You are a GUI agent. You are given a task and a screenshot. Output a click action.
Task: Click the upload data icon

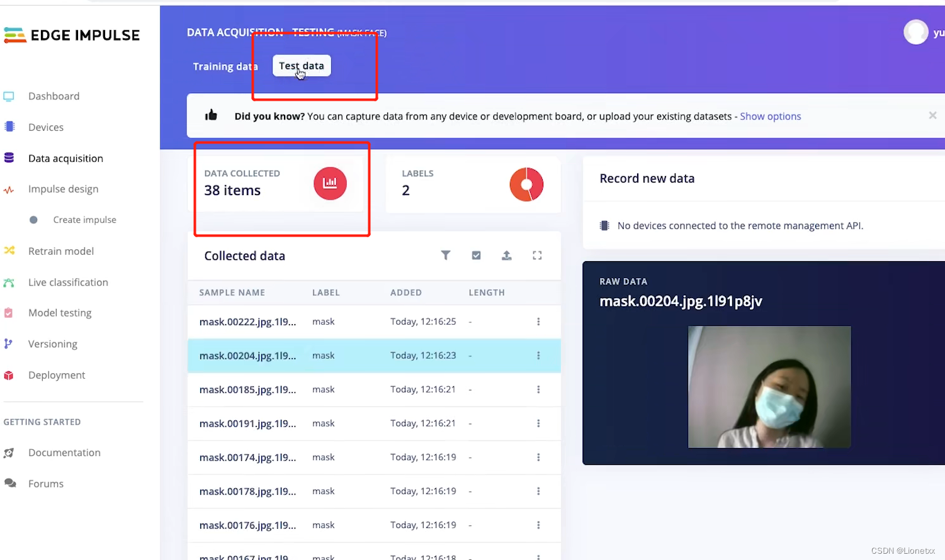tap(506, 255)
